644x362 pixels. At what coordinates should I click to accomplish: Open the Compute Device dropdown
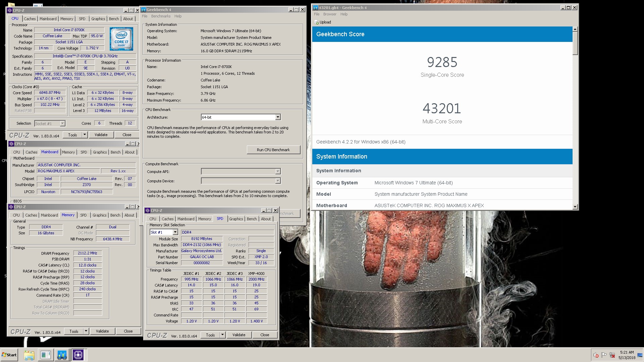point(278,181)
